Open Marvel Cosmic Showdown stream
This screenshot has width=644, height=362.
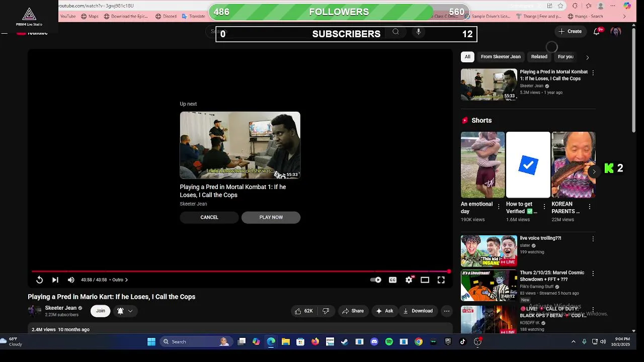[x=489, y=286]
